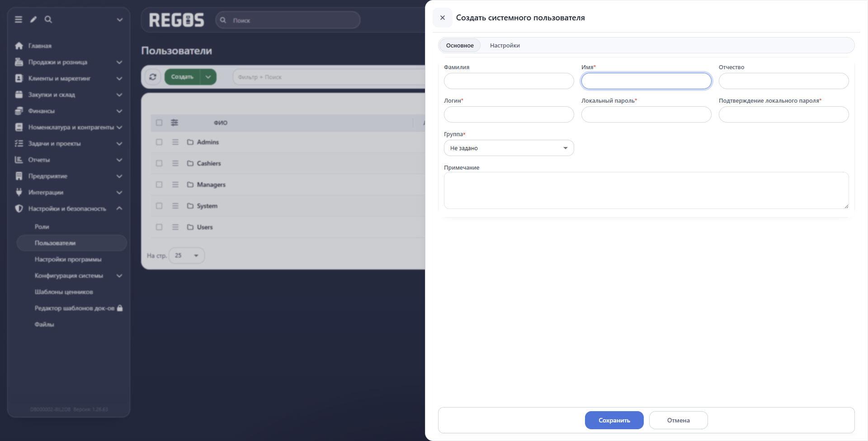Click the Продажи и розница icon
Screen dimensions: 868x441
(x=19, y=62)
